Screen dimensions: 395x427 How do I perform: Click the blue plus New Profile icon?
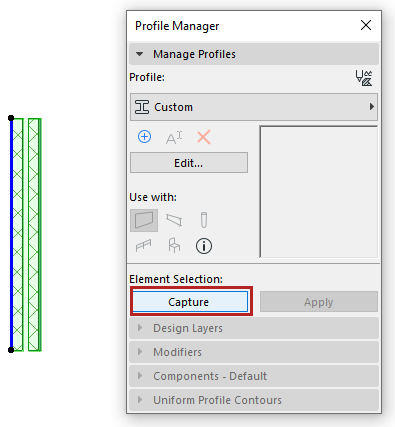tap(144, 137)
